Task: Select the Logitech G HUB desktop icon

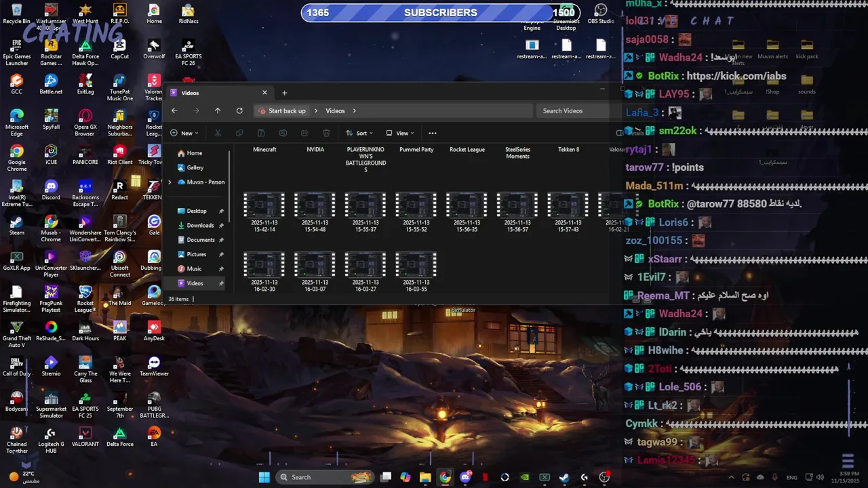Action: [51, 439]
